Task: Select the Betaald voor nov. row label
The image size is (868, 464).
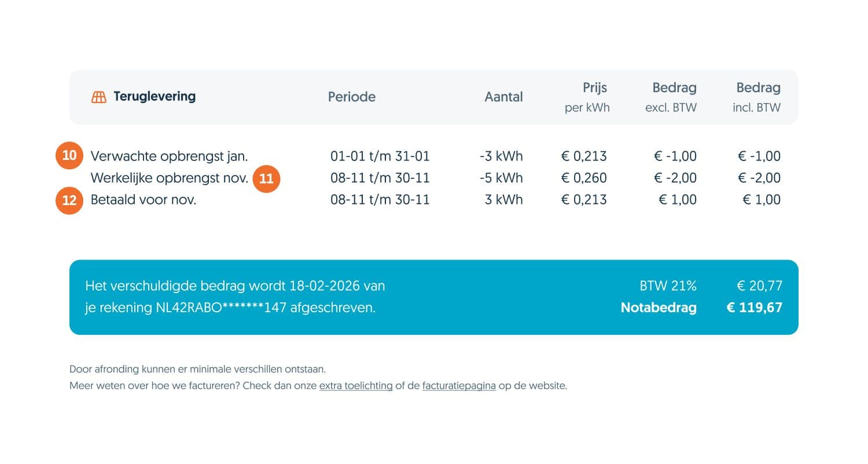Action: tap(144, 200)
